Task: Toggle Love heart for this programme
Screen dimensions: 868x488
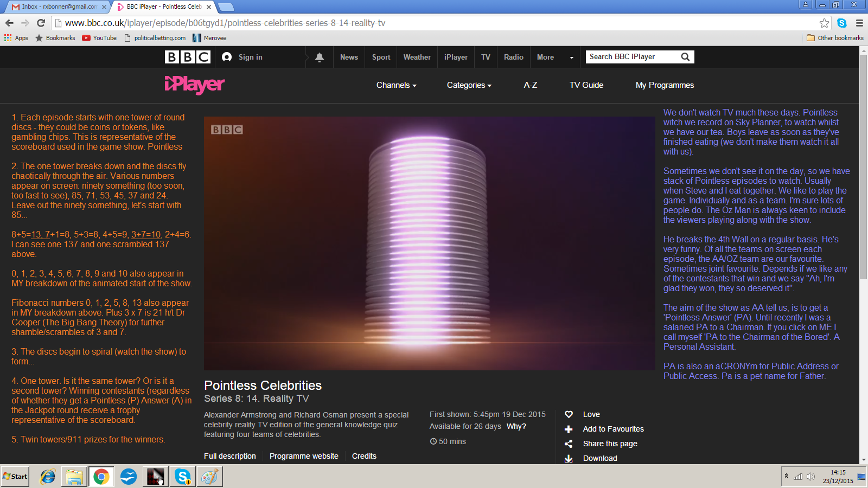Action: tap(569, 414)
